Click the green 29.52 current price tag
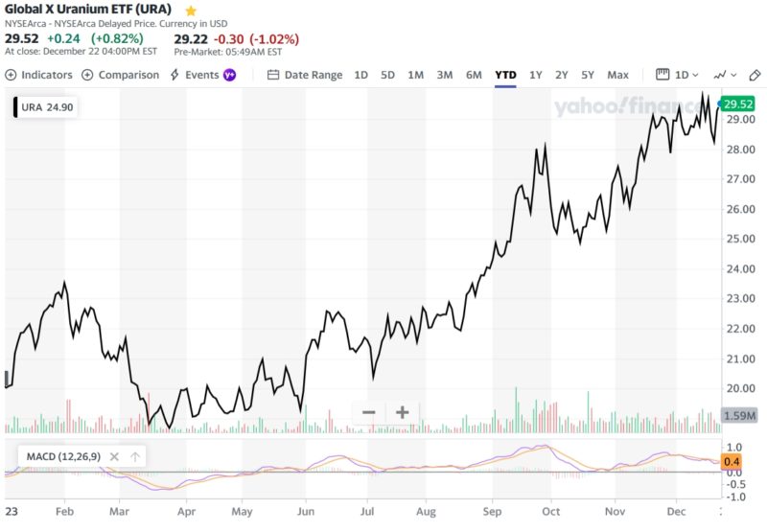 [738, 104]
